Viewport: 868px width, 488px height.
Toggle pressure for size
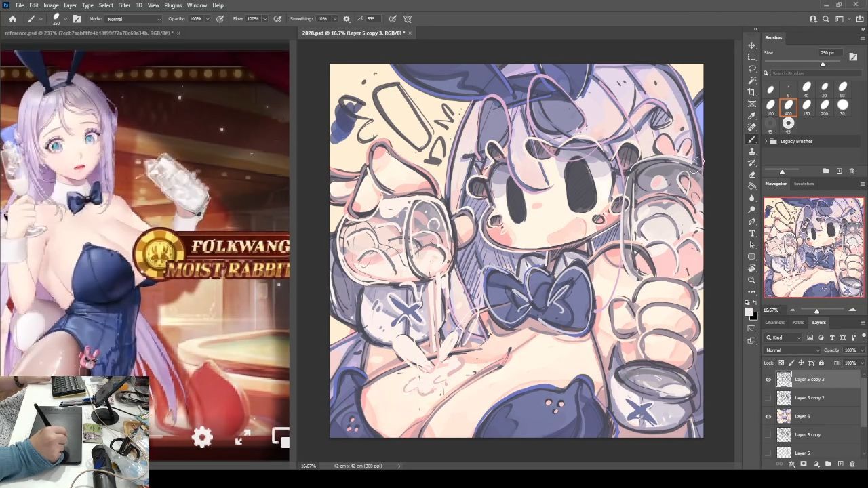click(x=393, y=19)
